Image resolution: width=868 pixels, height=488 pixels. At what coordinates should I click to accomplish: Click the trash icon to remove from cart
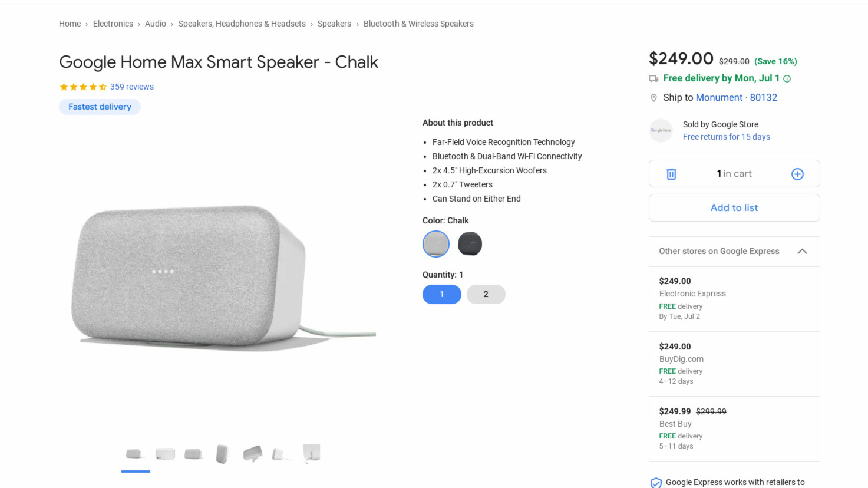click(671, 174)
